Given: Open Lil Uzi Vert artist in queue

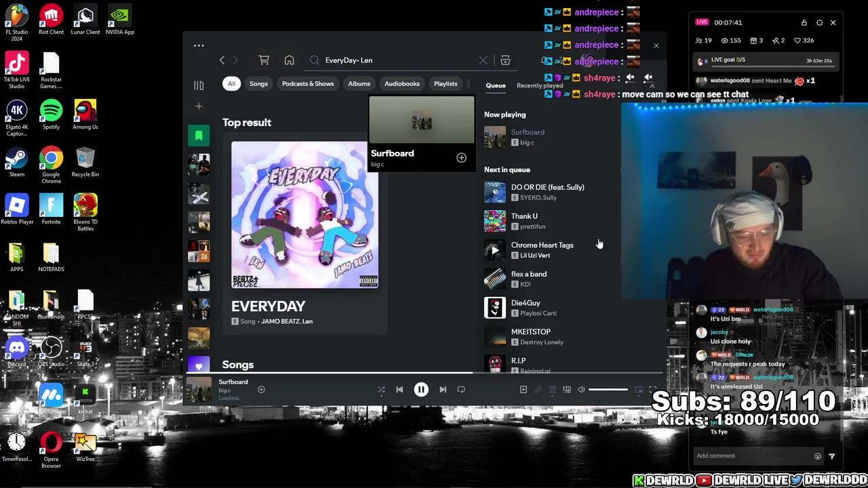Looking at the screenshot, I should click(x=535, y=256).
